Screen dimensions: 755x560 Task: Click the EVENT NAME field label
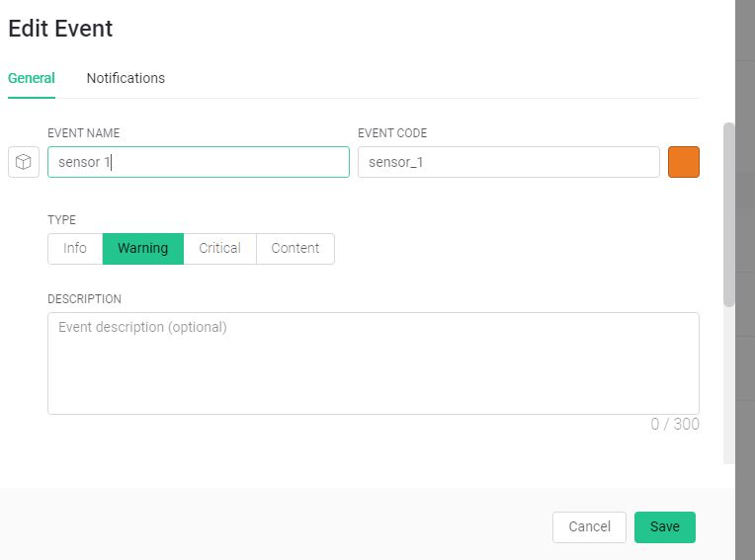84,133
